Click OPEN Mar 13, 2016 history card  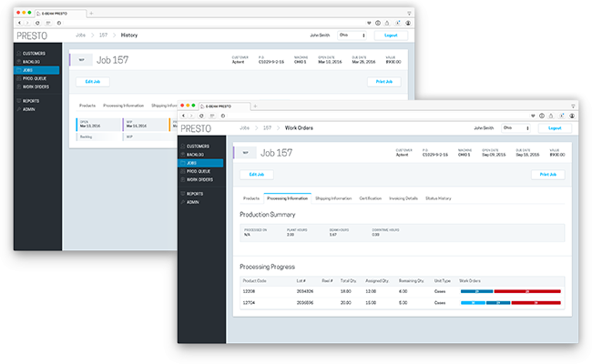(98, 125)
